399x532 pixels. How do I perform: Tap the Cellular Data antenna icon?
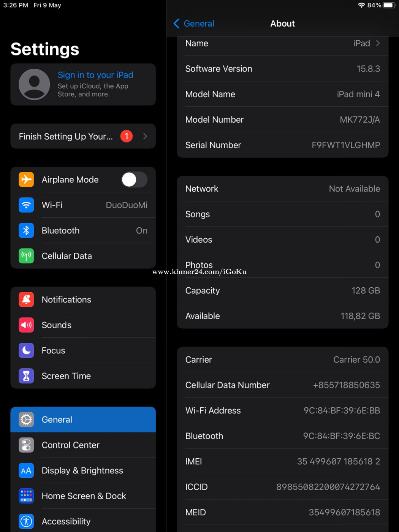(x=26, y=256)
